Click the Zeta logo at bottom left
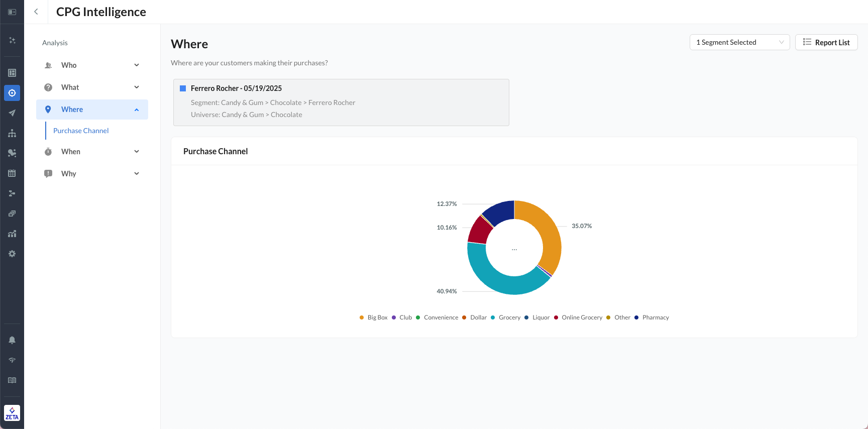 coord(12,413)
